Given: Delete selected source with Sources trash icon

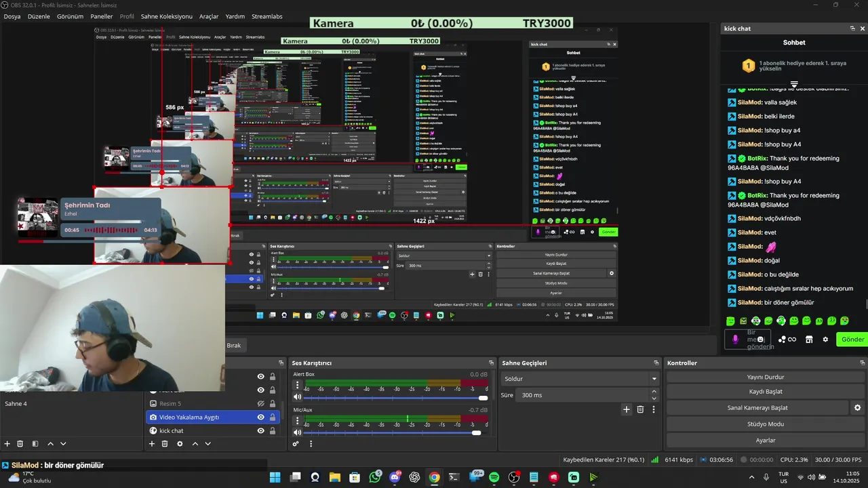Looking at the screenshot, I should click(x=165, y=444).
